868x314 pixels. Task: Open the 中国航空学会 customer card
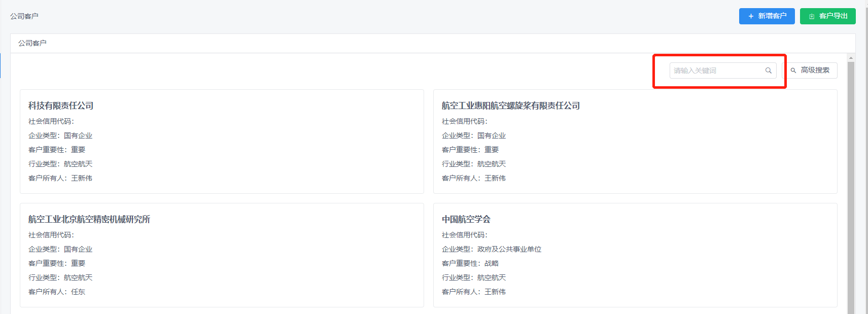coord(466,219)
